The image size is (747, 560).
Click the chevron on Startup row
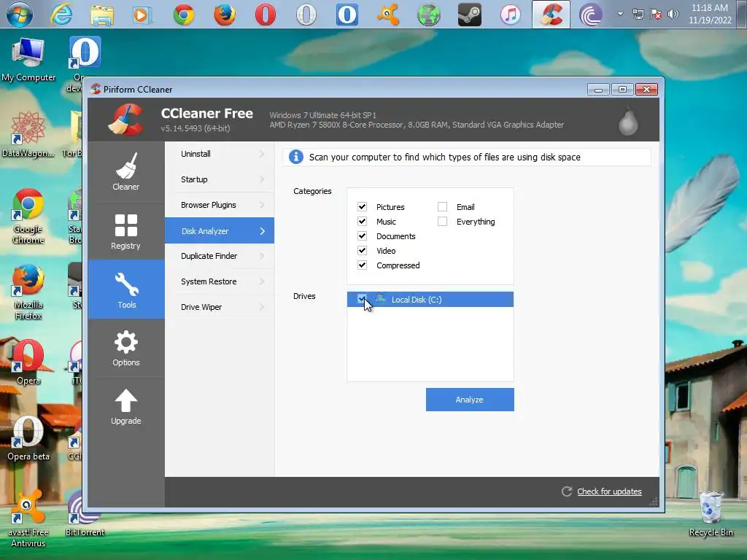(262, 179)
